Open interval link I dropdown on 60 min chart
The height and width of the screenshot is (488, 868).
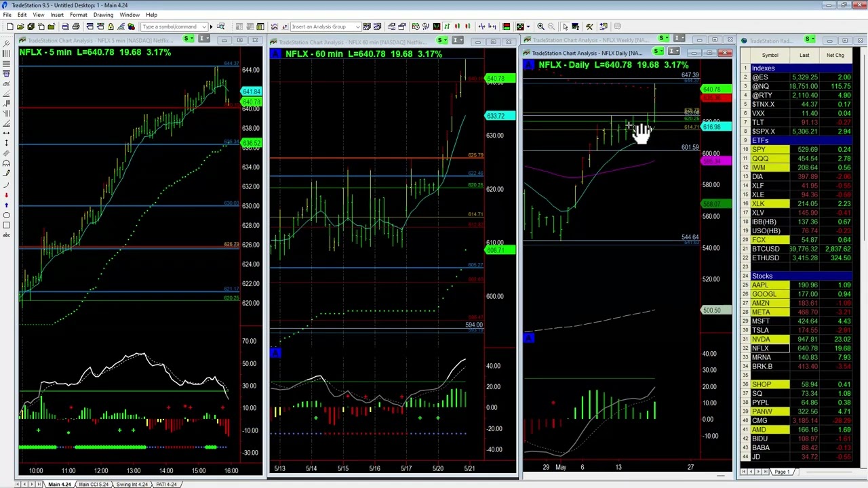pyautogui.click(x=458, y=41)
